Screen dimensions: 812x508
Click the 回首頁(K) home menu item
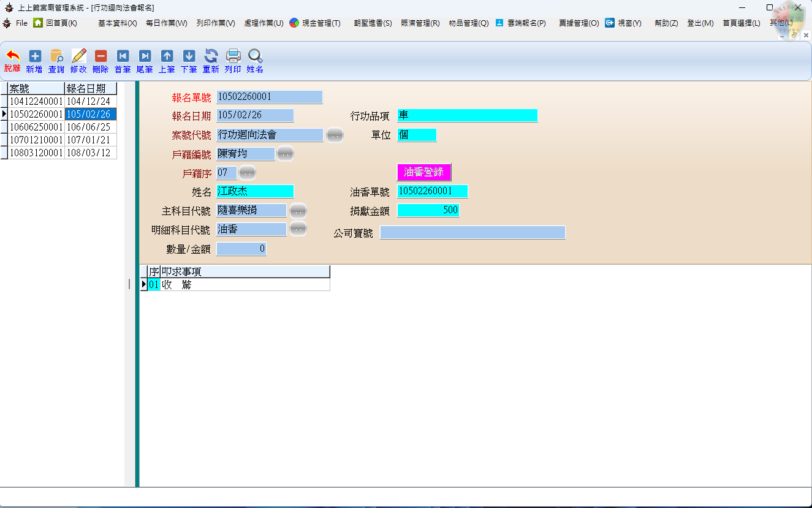pos(55,23)
